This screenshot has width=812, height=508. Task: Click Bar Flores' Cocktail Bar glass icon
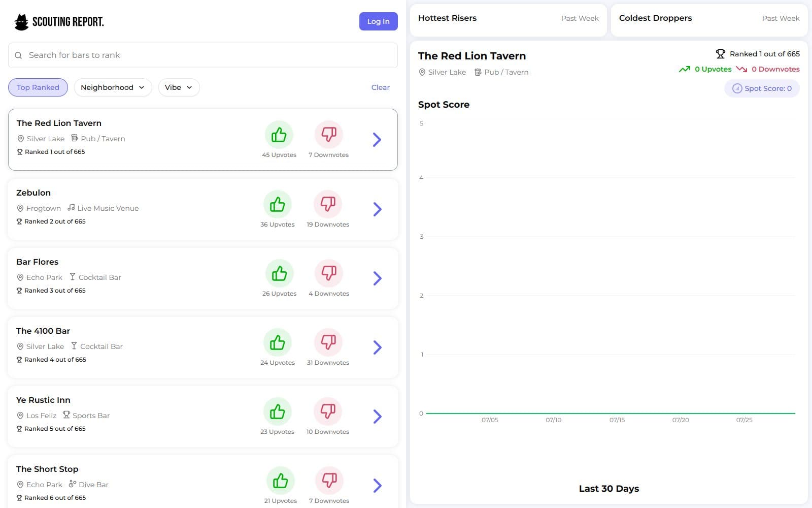click(x=73, y=276)
